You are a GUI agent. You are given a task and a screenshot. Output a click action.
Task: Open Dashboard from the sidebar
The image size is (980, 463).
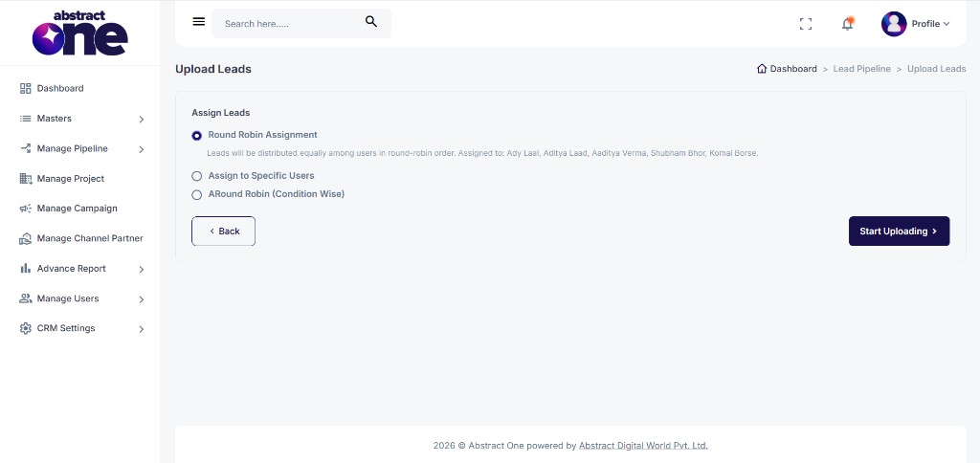coord(60,88)
